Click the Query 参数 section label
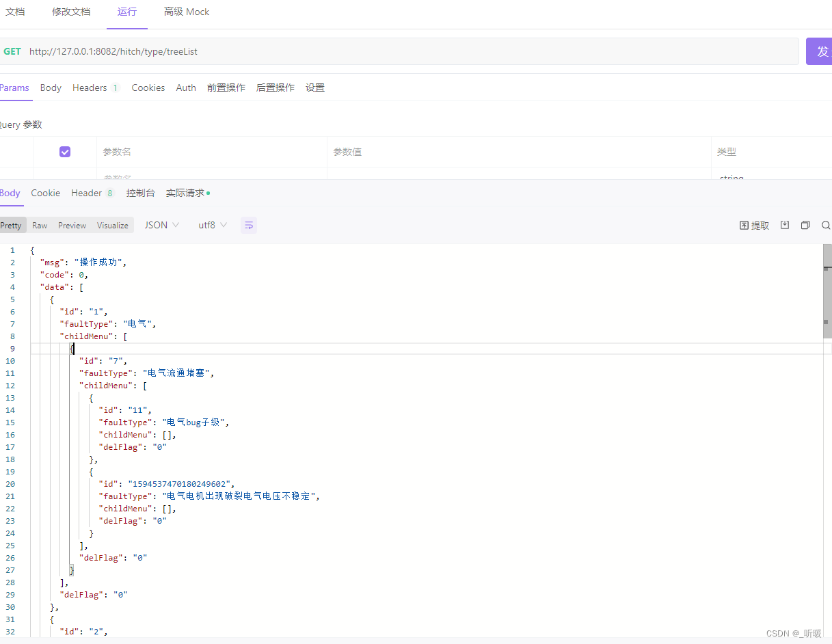 pyautogui.click(x=21, y=124)
